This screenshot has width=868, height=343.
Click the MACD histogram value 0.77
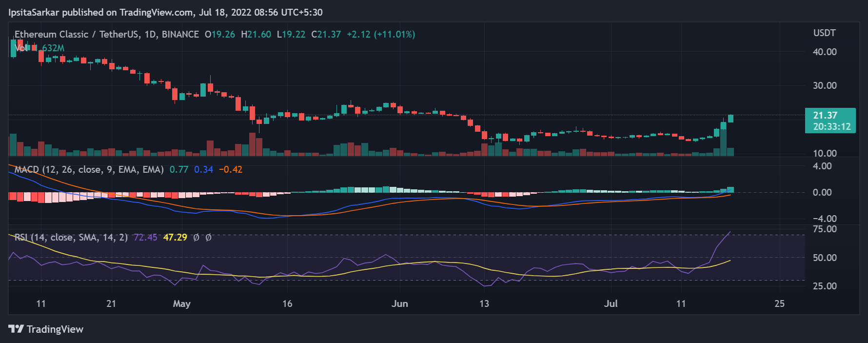point(179,169)
